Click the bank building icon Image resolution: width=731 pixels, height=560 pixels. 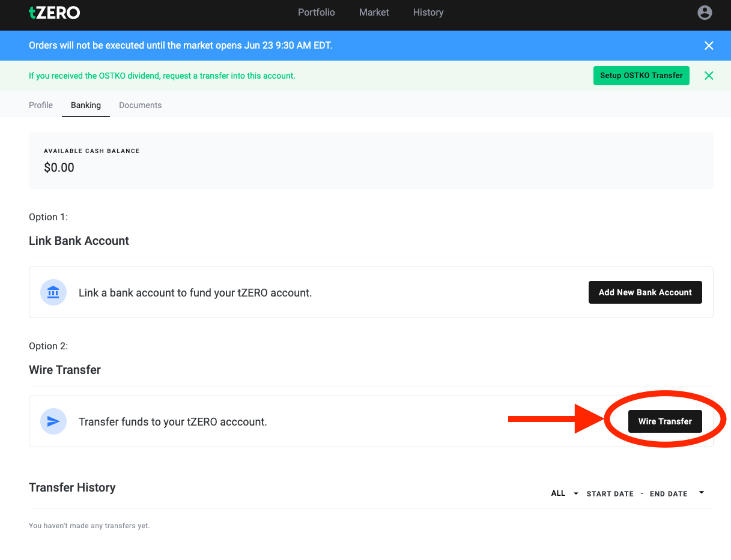[53, 292]
